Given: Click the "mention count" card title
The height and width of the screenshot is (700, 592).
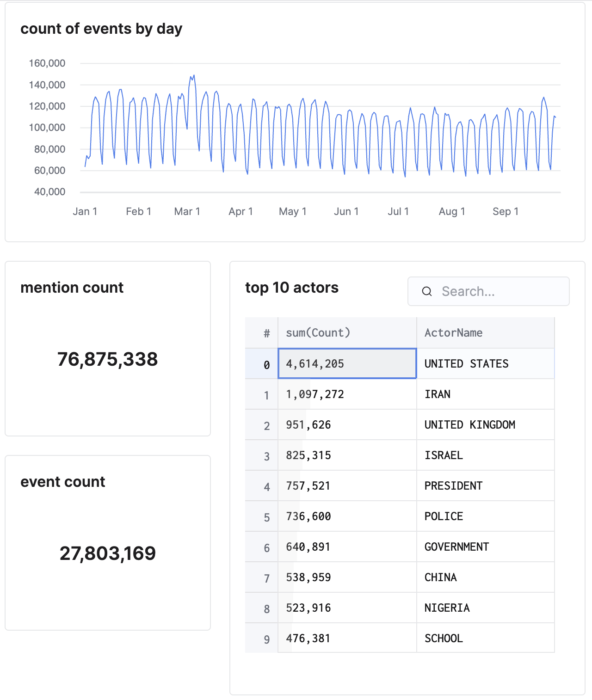Looking at the screenshot, I should [72, 288].
